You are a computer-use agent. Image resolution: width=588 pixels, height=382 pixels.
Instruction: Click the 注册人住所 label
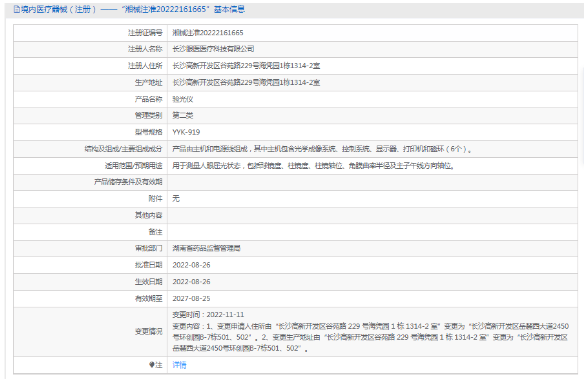pyautogui.click(x=145, y=66)
